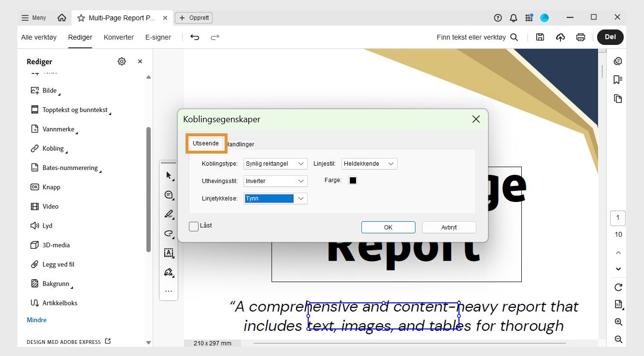Open the Linjetykkelse dropdown

coord(275,199)
